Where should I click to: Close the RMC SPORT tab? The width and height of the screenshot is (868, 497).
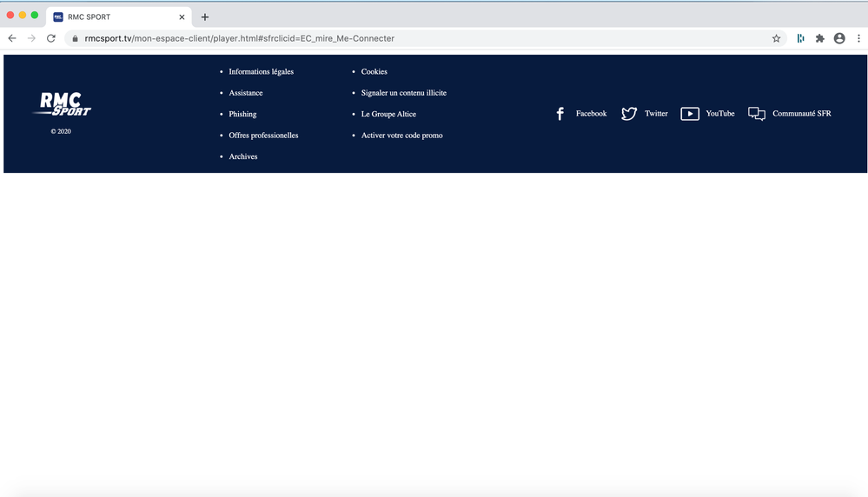[182, 17]
